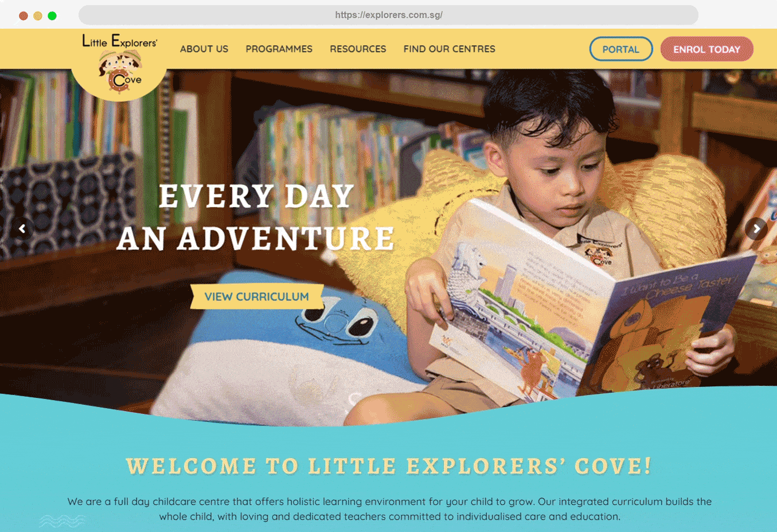Image resolution: width=777 pixels, height=532 pixels.
Task: Click the Welcome to Little Explorers' Cove heading
Action: [389, 466]
